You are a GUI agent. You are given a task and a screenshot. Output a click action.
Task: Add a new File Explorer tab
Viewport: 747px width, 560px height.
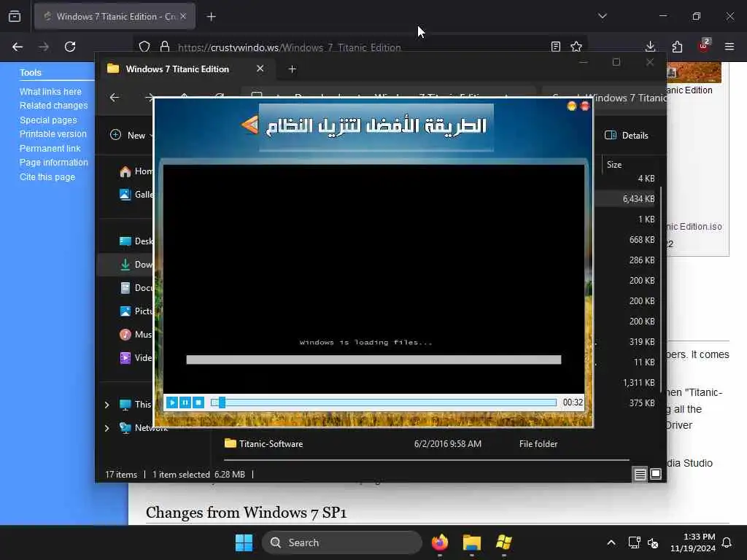pos(292,69)
